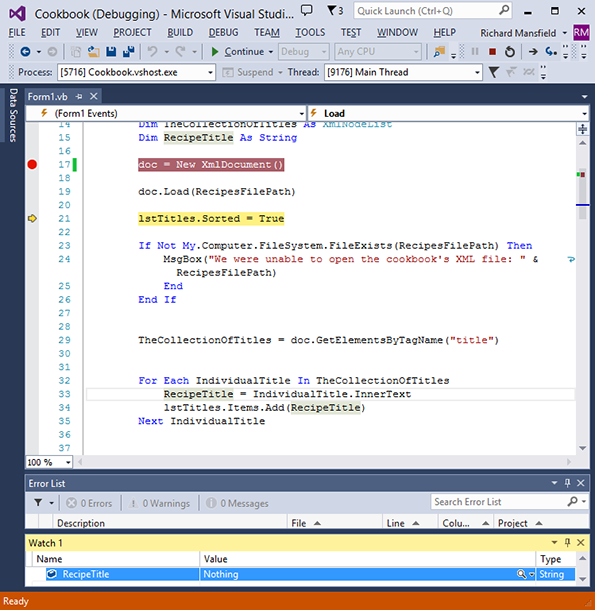Viewport: 595px width, 610px height.
Task: Close the Error List panel
Action: point(581,483)
